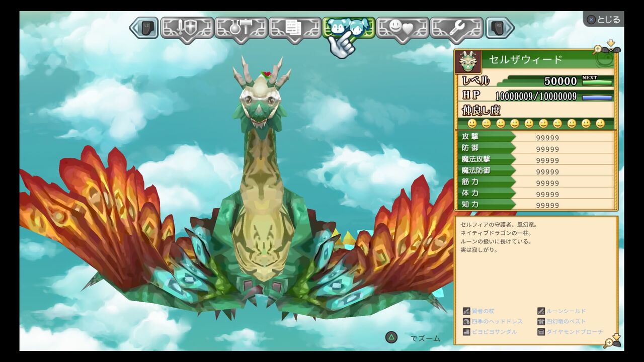Select equipped item ピヨピヨサンダル
The height and width of the screenshot is (362, 644).
click(494, 332)
